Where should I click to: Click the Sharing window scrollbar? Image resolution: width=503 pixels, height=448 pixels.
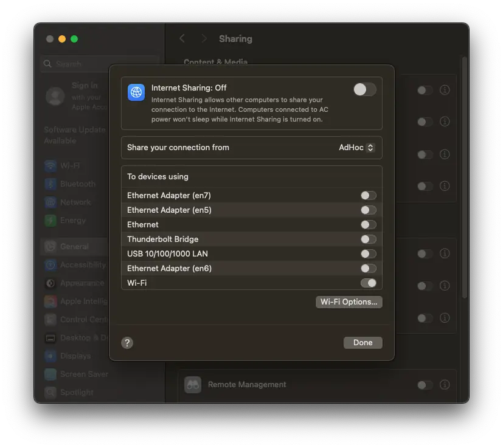pos(465,178)
